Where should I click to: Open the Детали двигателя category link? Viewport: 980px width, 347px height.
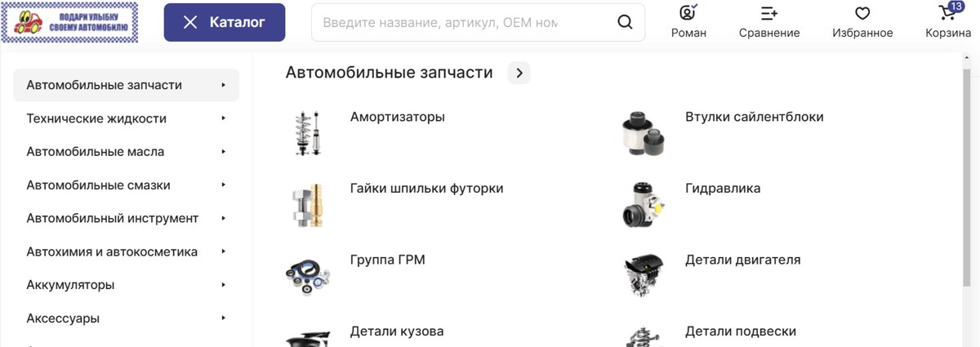click(x=743, y=260)
